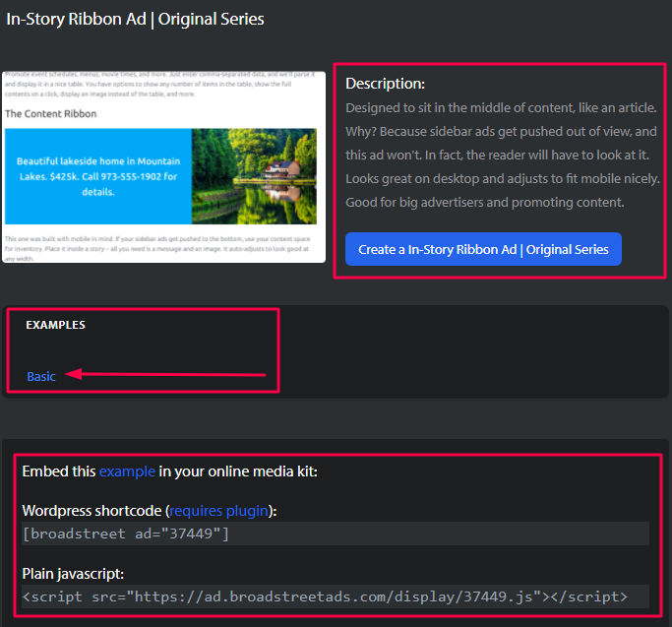Click the EXAMPLES heading
This screenshot has height=627, width=672.
coord(56,325)
